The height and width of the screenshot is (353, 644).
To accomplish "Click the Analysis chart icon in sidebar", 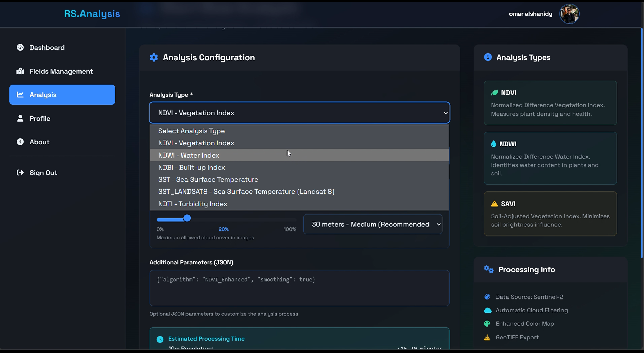I will 20,95.
